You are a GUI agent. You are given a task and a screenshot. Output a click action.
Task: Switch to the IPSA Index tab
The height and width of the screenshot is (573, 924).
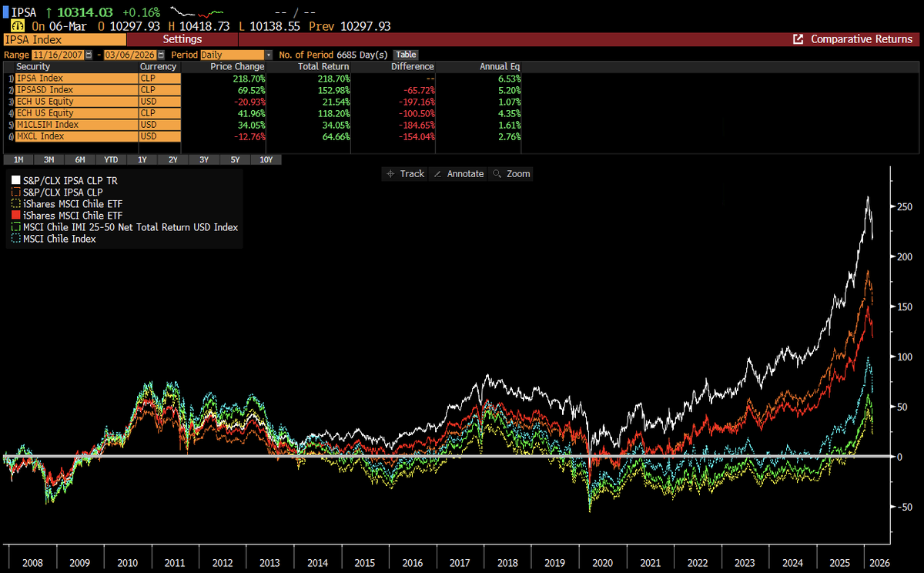point(64,39)
